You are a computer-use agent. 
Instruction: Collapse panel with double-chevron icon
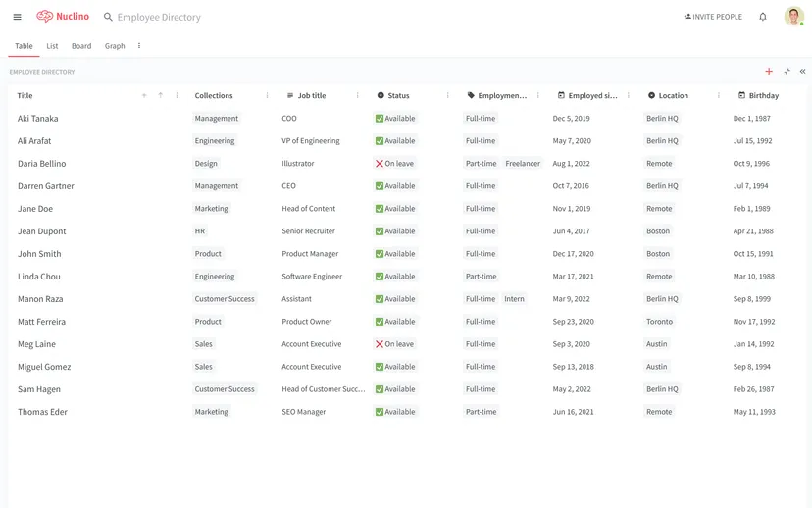pyautogui.click(x=802, y=72)
